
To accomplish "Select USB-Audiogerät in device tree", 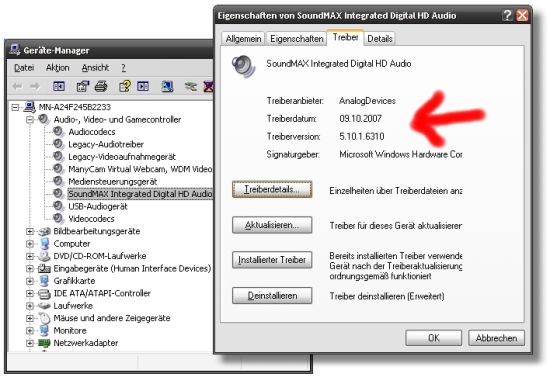I will [98, 206].
